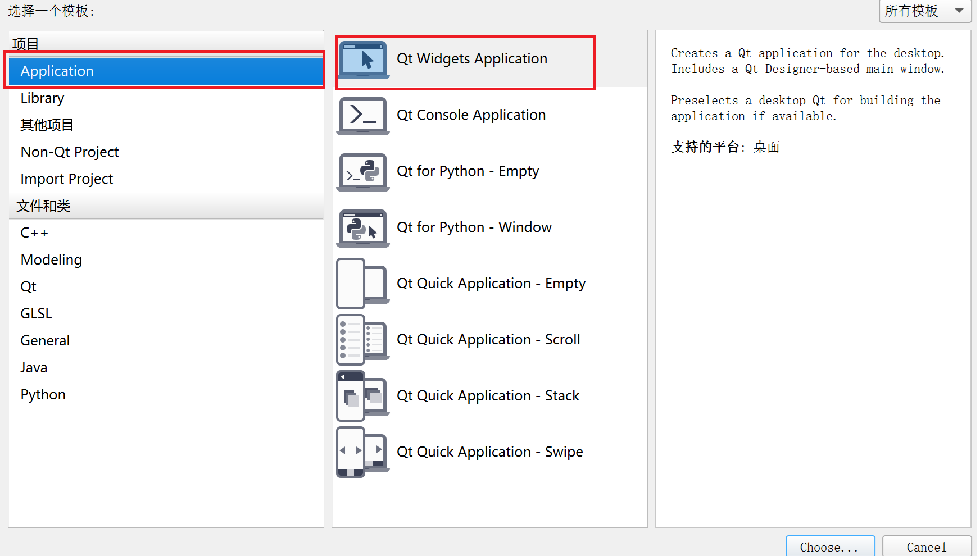Choose the Qt for Python - Window label
The image size is (980, 556).
(x=474, y=227)
